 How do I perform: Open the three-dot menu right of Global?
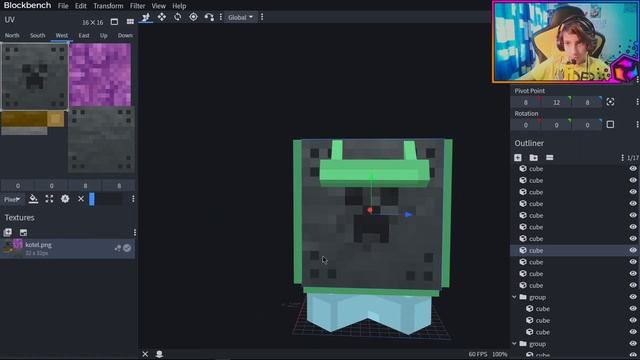point(262,17)
